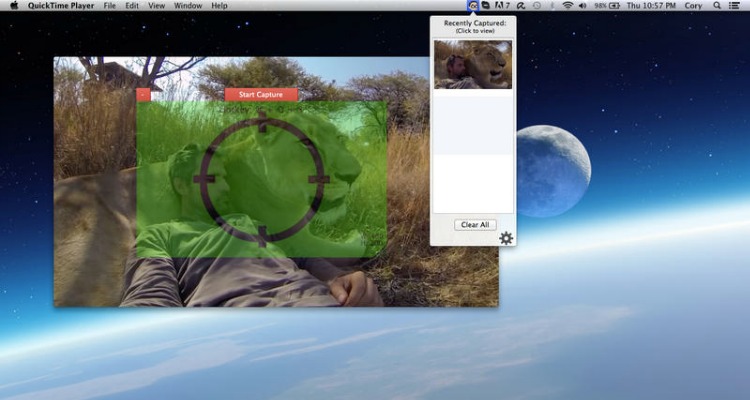This screenshot has height=400, width=750.
Task: Click the Wi-Fi status icon
Action: (568, 6)
